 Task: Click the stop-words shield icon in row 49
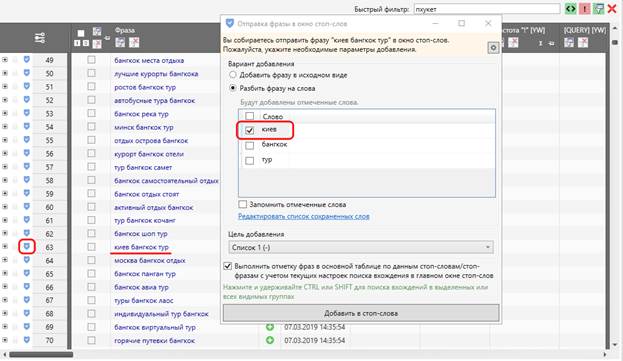(27, 60)
